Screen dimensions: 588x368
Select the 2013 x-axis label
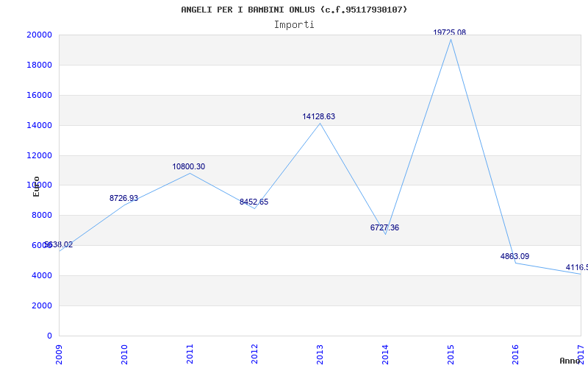pos(320,355)
